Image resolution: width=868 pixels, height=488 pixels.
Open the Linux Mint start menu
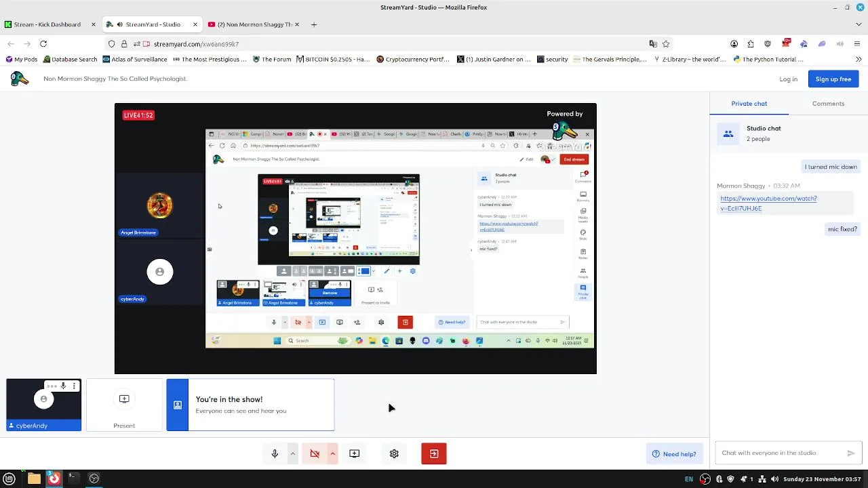(9, 479)
